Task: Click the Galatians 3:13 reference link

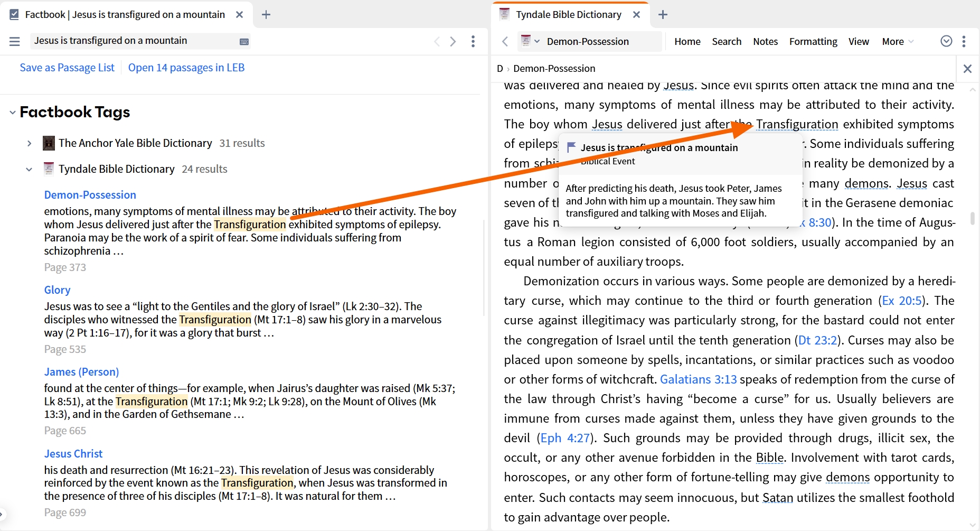Action: 699,379
